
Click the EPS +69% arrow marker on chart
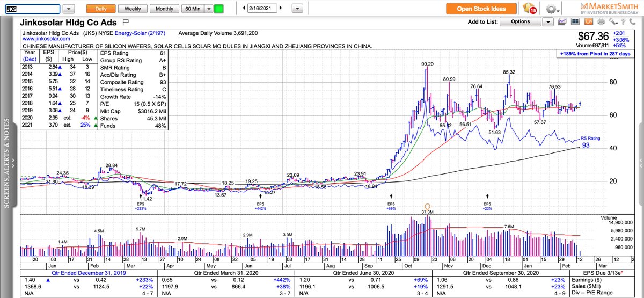click(x=391, y=197)
